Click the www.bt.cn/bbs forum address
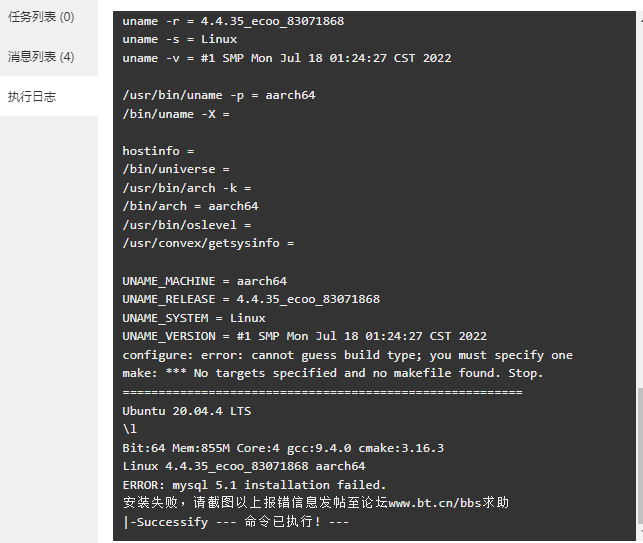 click(434, 503)
